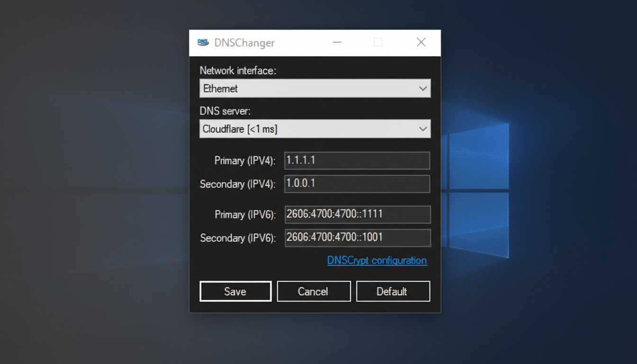Close the DNSChanger window

pyautogui.click(x=421, y=42)
